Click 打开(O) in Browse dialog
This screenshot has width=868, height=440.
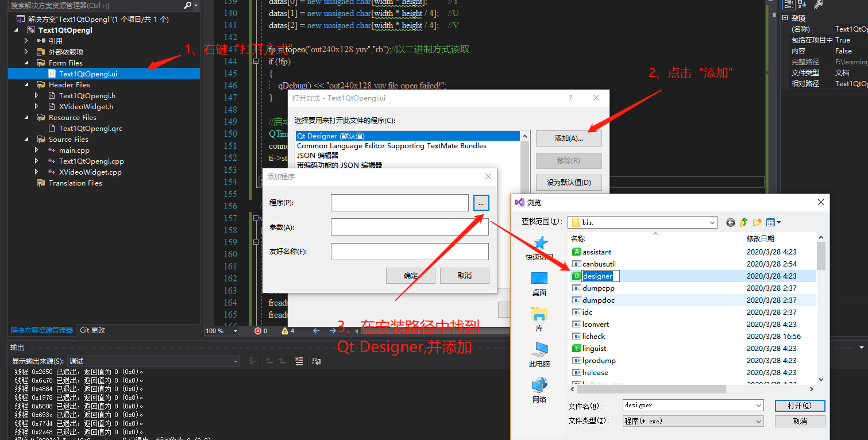(800, 406)
